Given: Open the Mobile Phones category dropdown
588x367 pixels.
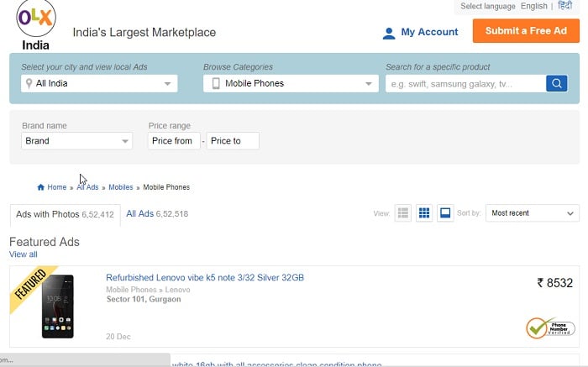Looking at the screenshot, I should point(291,83).
